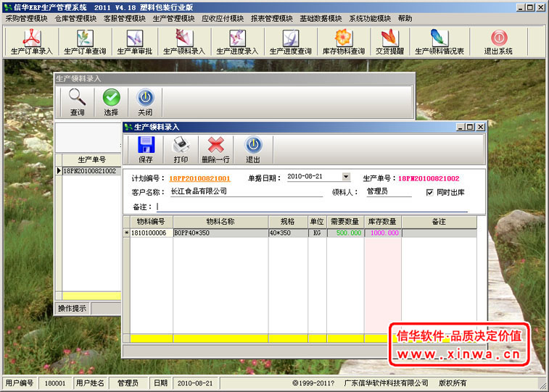Close the 生产领料录入 front dialog
The image size is (549, 392).
click(481, 127)
